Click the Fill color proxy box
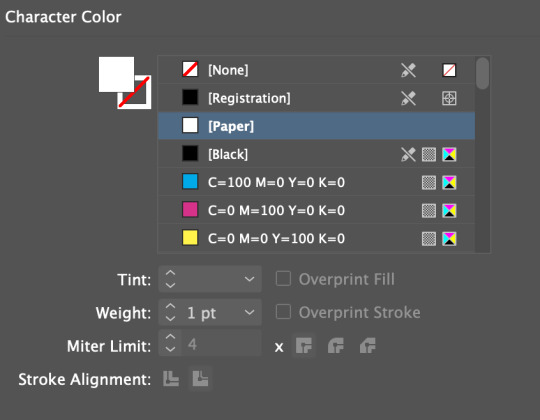This screenshot has height=420, width=540. pos(116,74)
